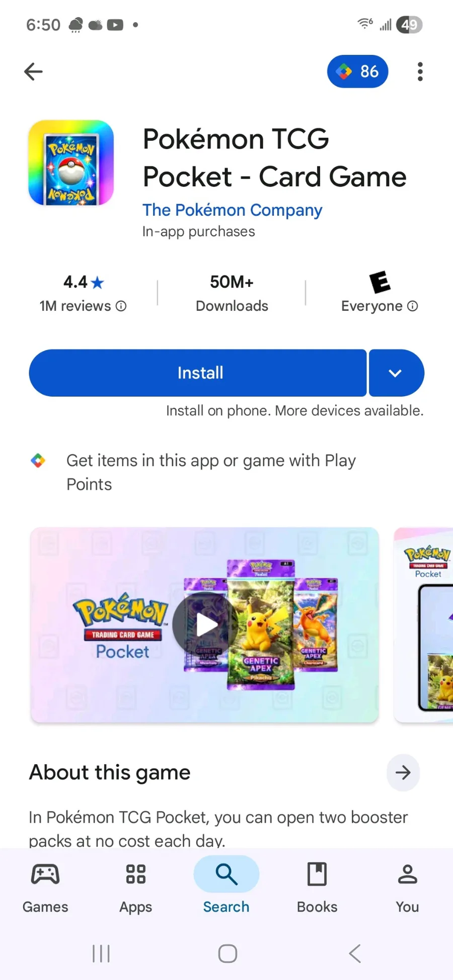Image resolution: width=453 pixels, height=980 pixels.
Task: Open the three-dot overflow menu
Action: pyautogui.click(x=420, y=71)
